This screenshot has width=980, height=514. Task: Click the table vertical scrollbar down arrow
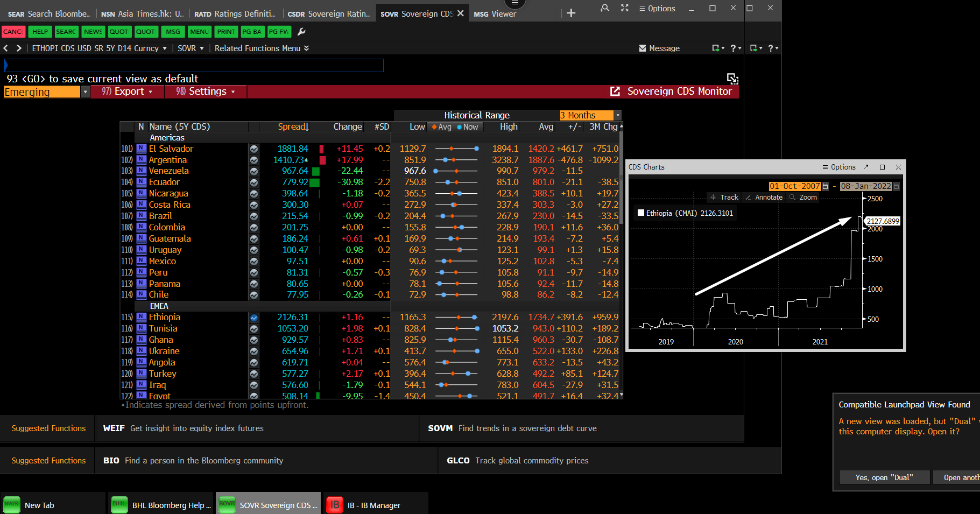[621, 395]
